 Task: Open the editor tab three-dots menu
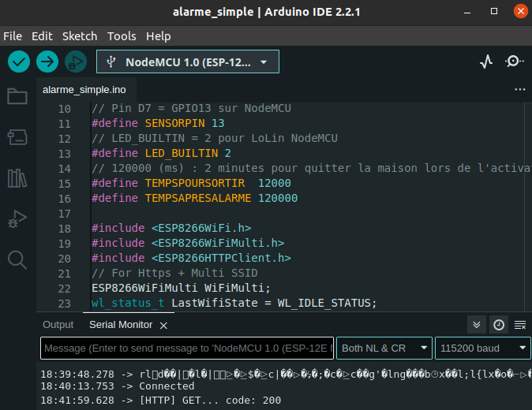pyautogui.click(x=520, y=89)
